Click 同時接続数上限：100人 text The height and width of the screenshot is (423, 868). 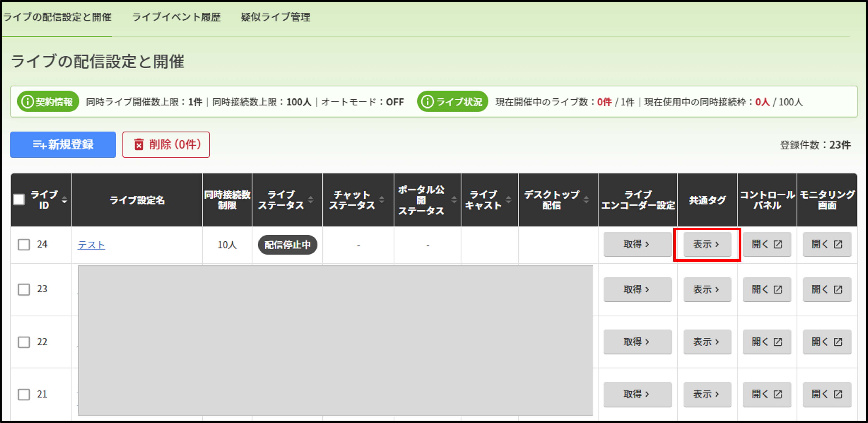tap(262, 102)
